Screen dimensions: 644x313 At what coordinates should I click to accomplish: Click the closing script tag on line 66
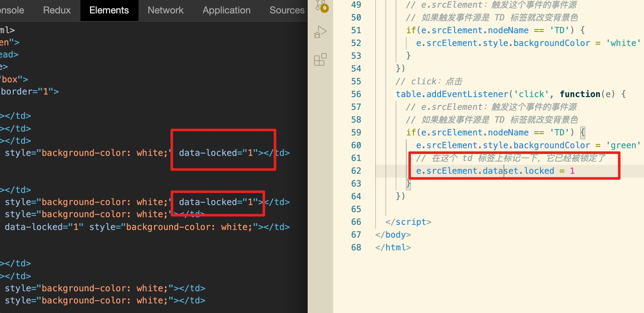408,222
